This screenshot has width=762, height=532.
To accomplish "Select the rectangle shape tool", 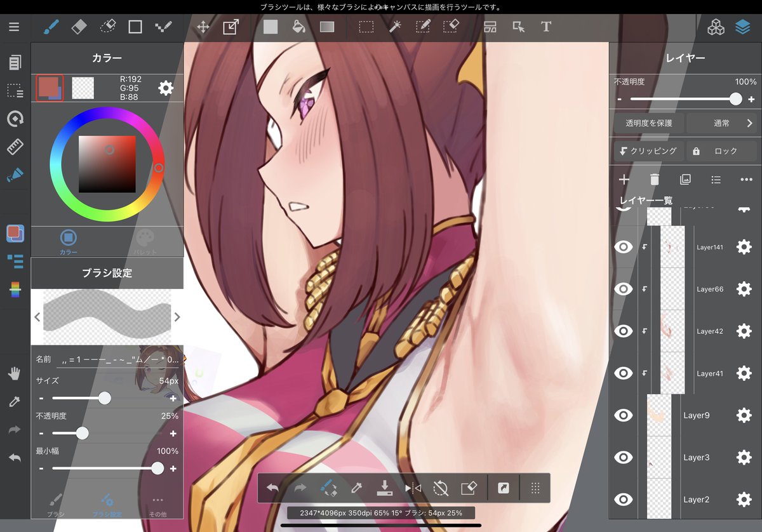I will 135,27.
